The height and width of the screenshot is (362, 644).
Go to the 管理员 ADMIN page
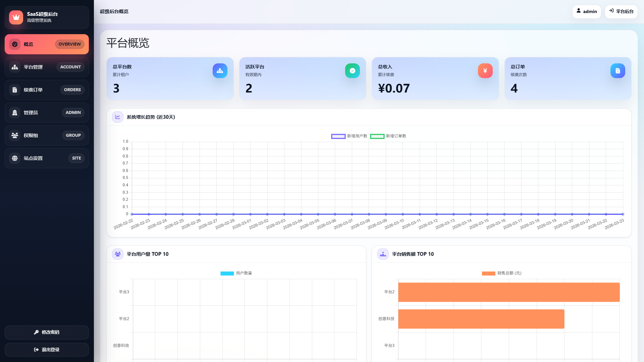click(47, 113)
